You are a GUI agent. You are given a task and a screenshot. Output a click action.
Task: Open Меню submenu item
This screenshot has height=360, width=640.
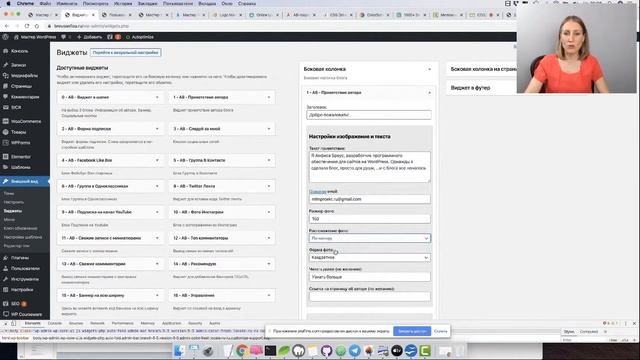click(9, 220)
